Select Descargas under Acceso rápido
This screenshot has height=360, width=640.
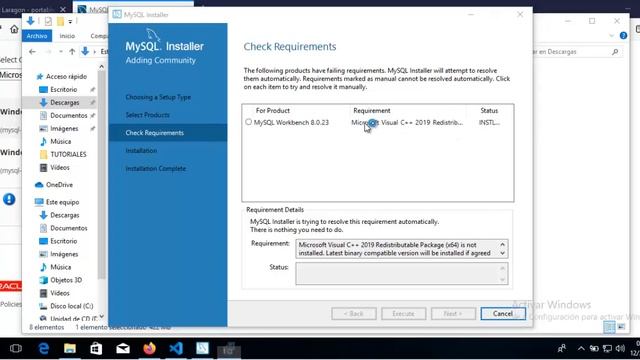pyautogui.click(x=60, y=102)
